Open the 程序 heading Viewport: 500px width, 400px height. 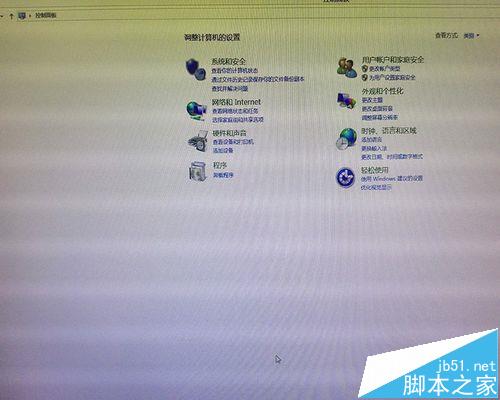pyautogui.click(x=220, y=165)
